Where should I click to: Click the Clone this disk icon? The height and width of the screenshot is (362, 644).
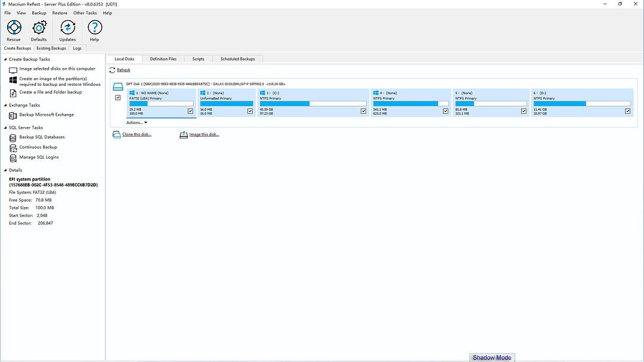point(117,134)
